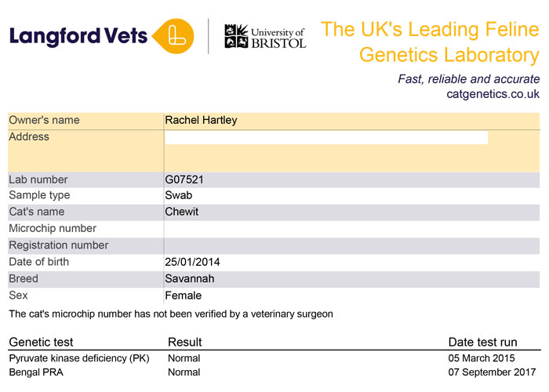Screen dimensions: 549x392
Task: Click the Sex value Female
Action: 183,296
